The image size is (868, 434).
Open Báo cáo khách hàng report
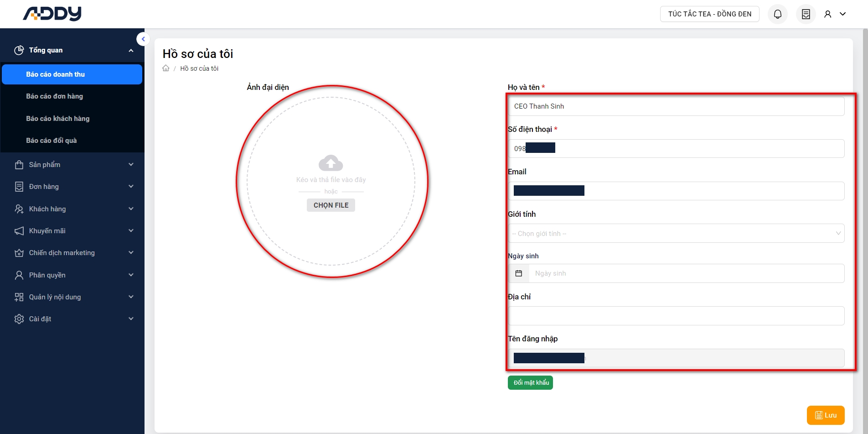pyautogui.click(x=58, y=119)
